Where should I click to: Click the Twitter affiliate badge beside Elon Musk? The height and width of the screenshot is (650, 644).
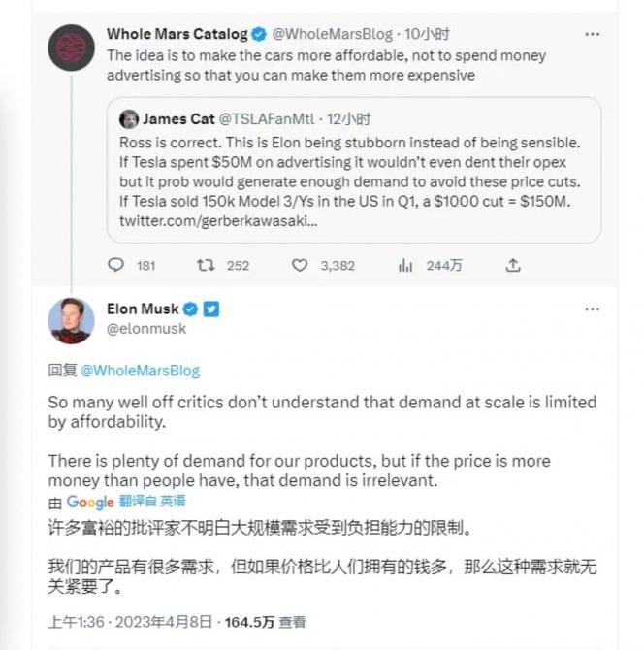pos(210,309)
